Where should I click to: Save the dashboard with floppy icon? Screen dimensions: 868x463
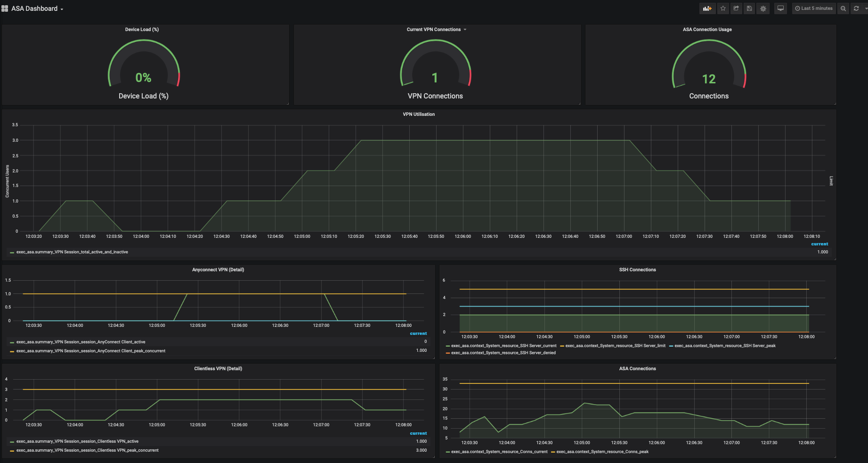[x=749, y=8]
